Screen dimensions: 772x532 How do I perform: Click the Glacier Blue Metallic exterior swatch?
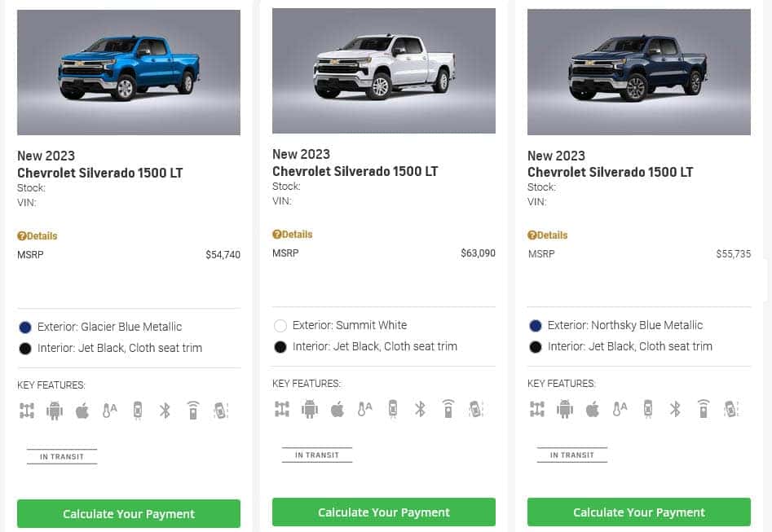(x=25, y=327)
